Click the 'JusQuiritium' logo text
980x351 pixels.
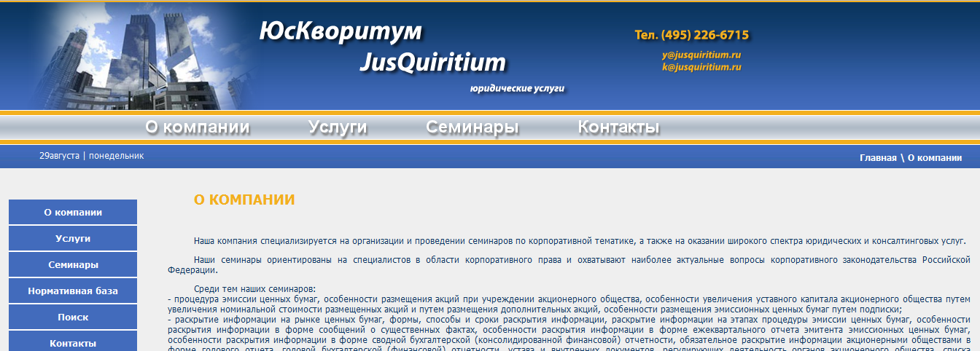coord(432,62)
